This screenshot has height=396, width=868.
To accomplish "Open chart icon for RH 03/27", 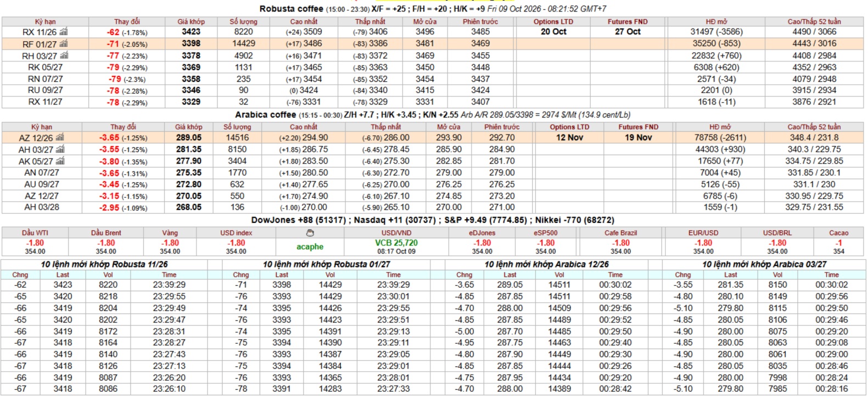I will point(64,55).
